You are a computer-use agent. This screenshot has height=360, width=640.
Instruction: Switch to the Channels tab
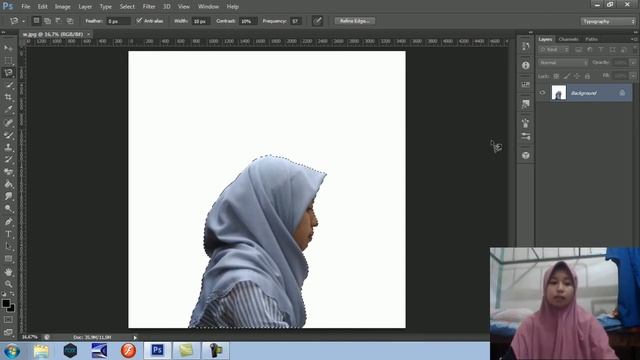(x=568, y=39)
